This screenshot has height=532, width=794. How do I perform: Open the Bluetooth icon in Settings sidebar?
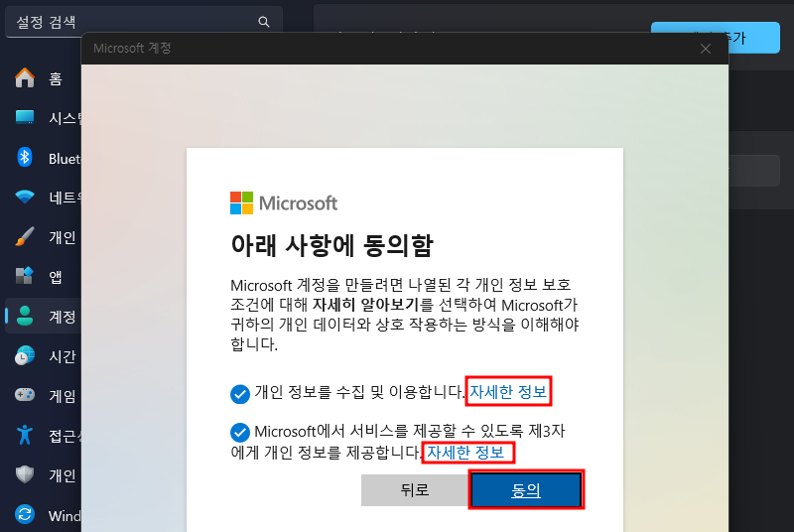click(x=24, y=158)
